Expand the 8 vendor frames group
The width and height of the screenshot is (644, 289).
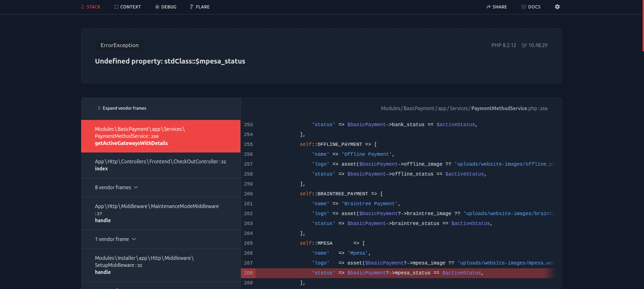point(116,187)
